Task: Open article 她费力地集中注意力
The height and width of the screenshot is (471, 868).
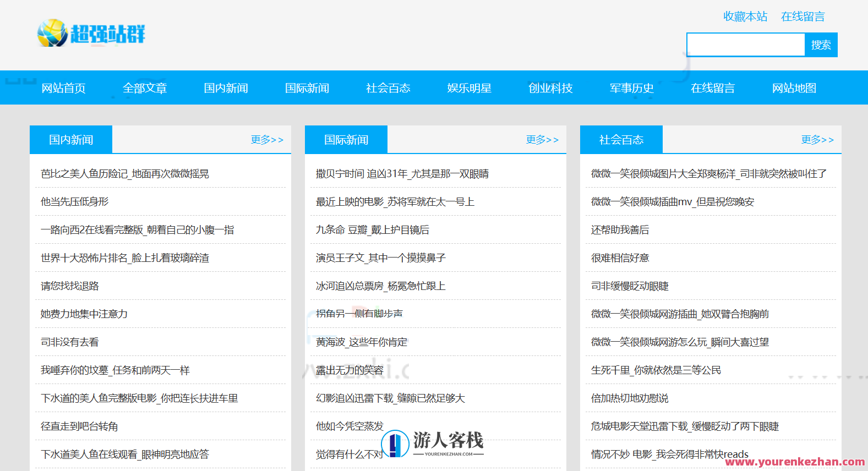Action: (84, 314)
